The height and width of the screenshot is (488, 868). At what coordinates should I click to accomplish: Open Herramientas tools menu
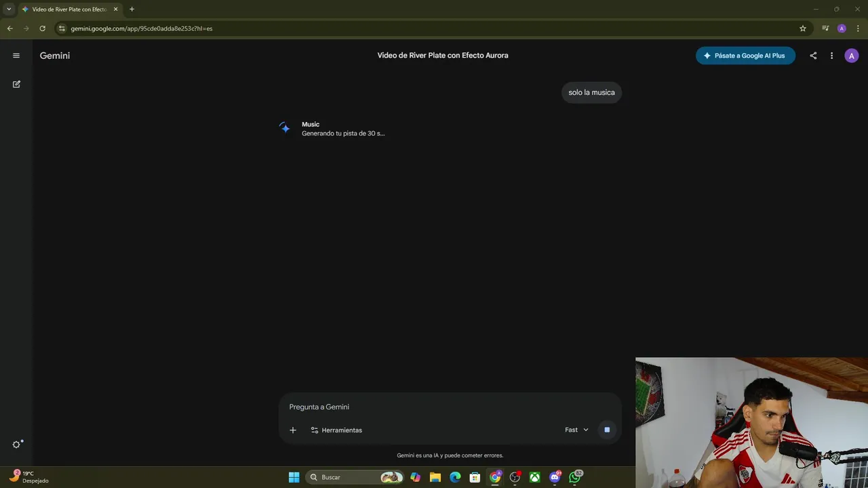tap(336, 430)
